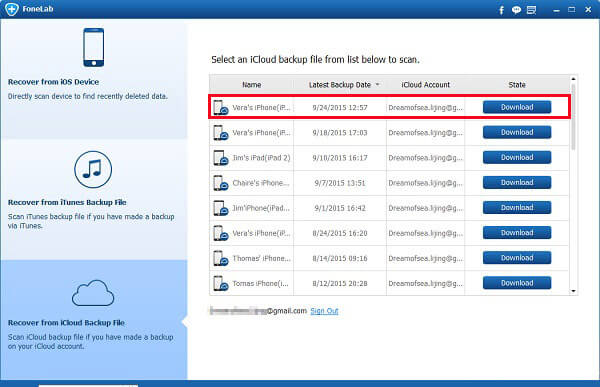Click the date cell "9/10/2015 16:17"
Screen dimensions: 600x387
[x=340, y=158]
